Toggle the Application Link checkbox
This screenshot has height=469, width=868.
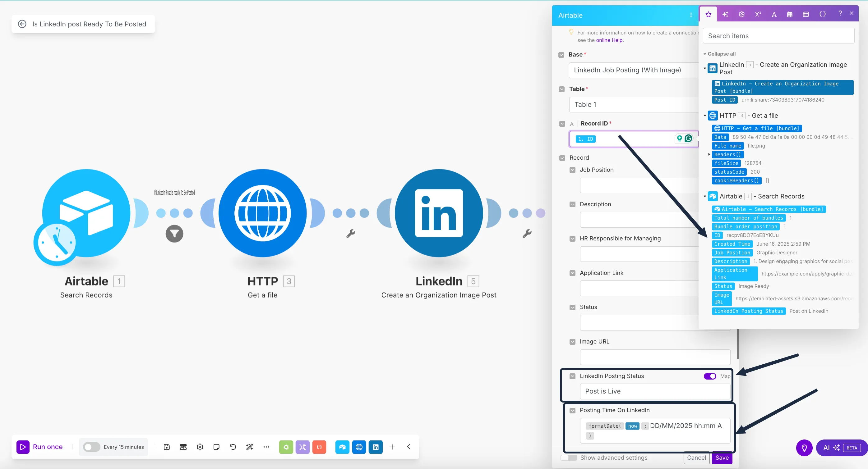(572, 273)
